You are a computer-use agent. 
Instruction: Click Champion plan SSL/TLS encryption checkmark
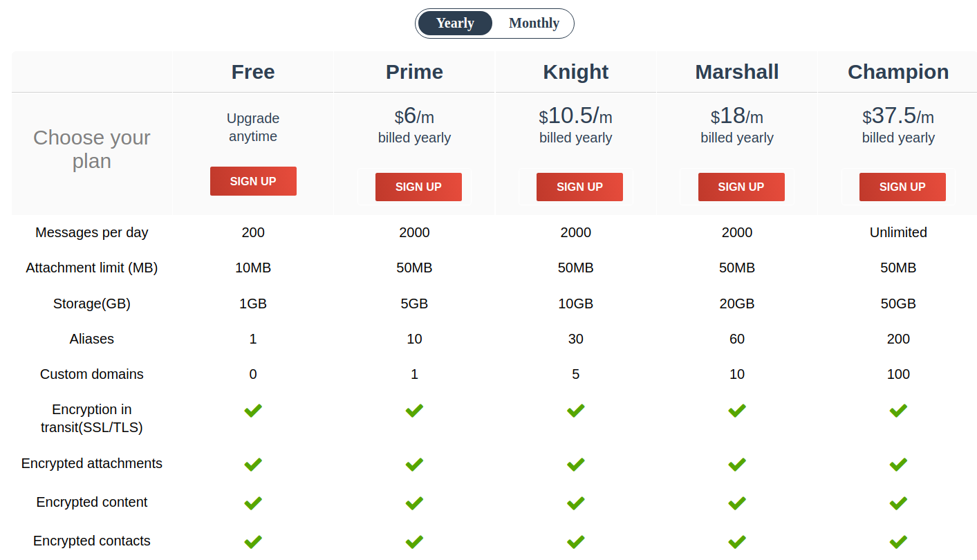point(898,411)
